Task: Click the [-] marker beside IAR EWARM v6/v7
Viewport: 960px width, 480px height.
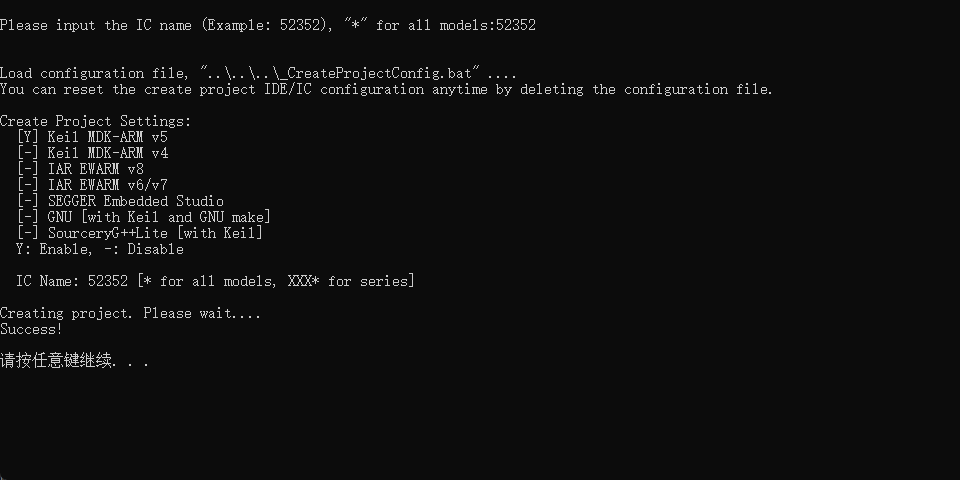Action: click(x=27, y=185)
